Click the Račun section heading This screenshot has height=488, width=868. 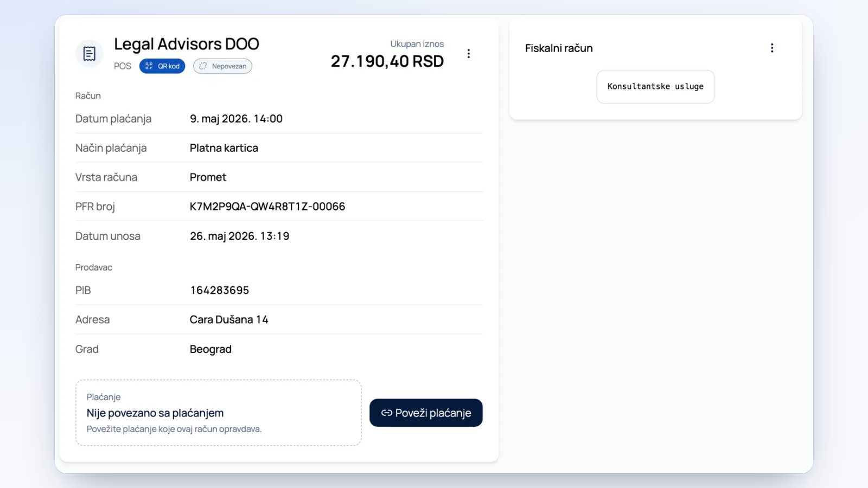click(x=88, y=96)
